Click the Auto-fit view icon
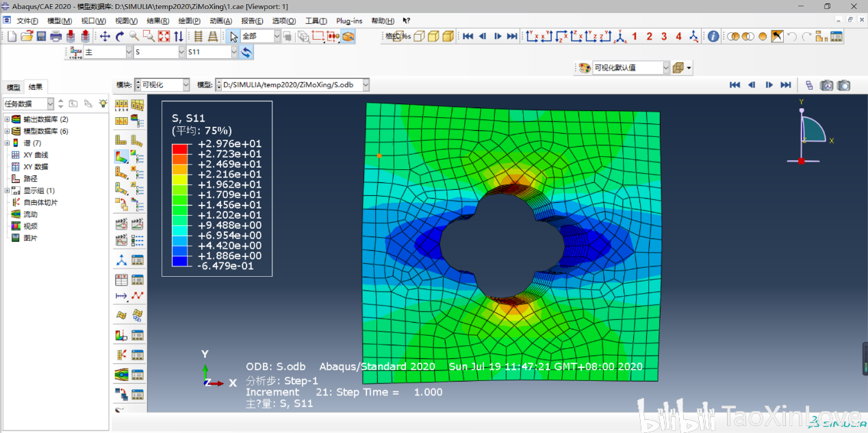This screenshot has height=433, width=868. coord(164,36)
